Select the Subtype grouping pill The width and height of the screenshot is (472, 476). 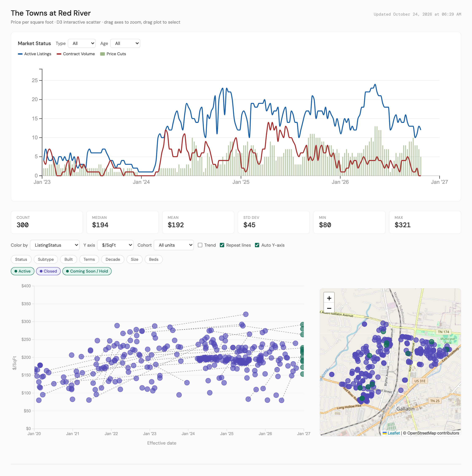pyautogui.click(x=46, y=260)
